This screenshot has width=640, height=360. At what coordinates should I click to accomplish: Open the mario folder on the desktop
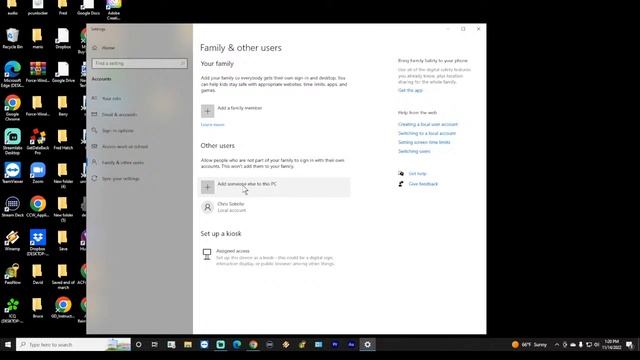38,38
